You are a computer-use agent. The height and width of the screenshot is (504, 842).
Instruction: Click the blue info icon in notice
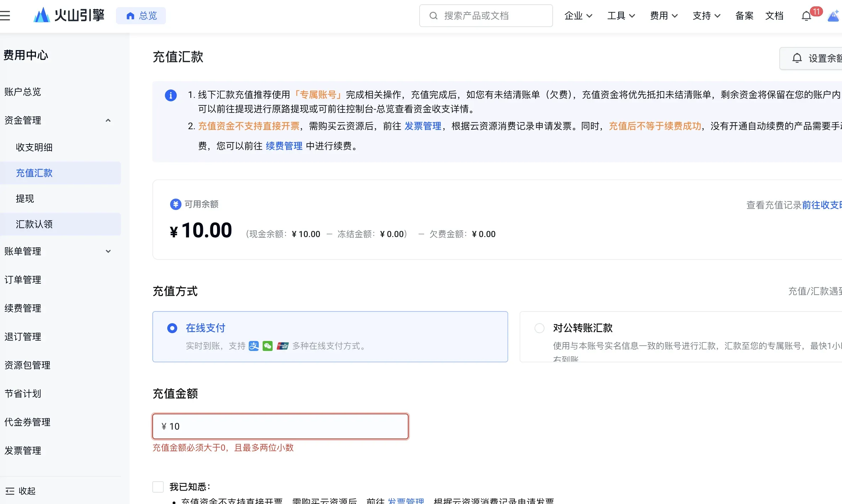click(171, 95)
